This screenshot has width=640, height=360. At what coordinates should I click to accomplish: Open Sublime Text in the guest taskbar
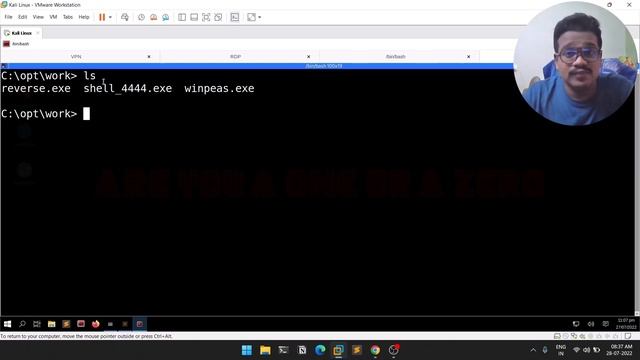66,324
